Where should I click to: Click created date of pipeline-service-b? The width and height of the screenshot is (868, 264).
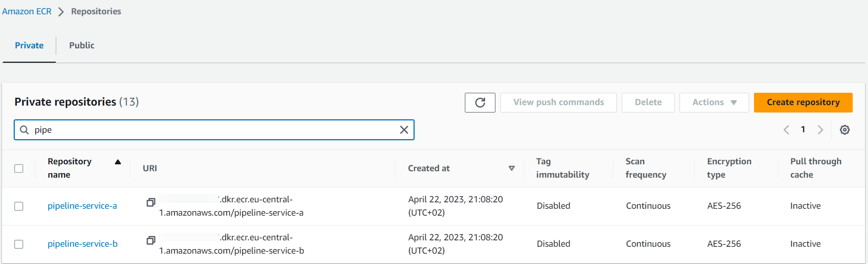pos(455,244)
